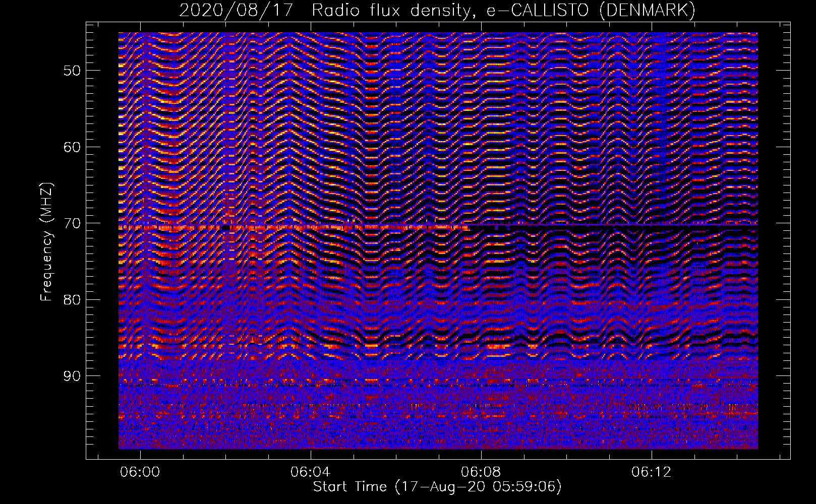816x504 pixels.
Task: Click the "Frequency (MHZ)" axis label
Action: click(x=46, y=241)
